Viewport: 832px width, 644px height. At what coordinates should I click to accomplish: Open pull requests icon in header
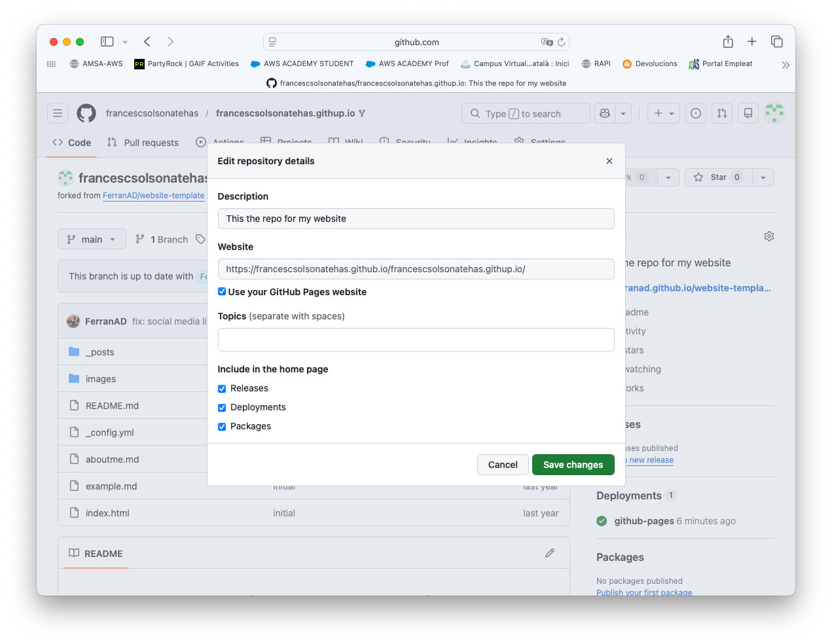click(721, 113)
